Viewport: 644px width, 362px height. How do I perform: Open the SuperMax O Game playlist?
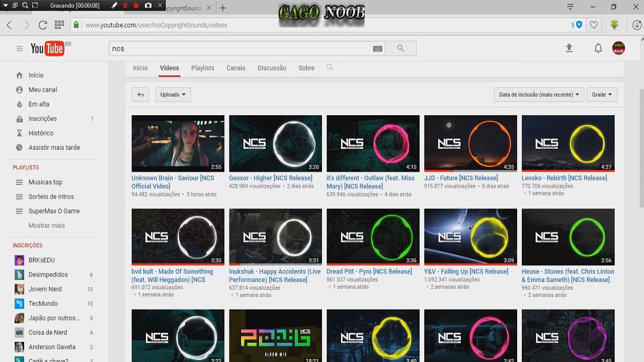coord(54,211)
